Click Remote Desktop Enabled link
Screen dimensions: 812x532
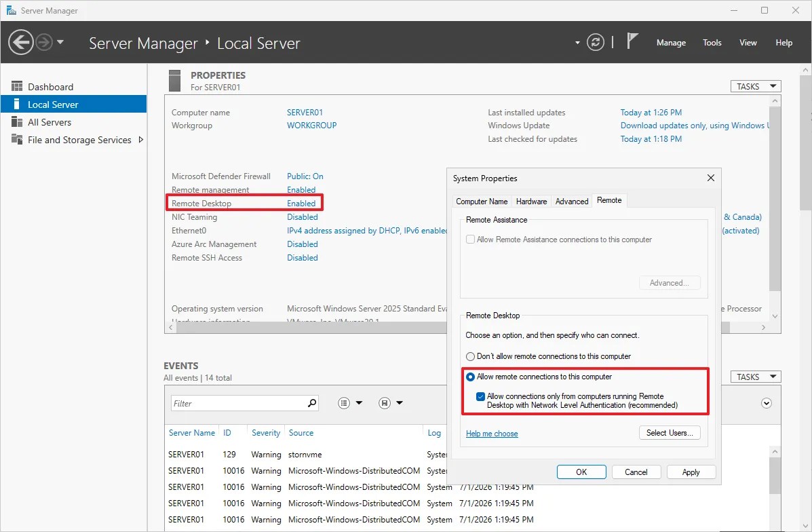(x=301, y=203)
